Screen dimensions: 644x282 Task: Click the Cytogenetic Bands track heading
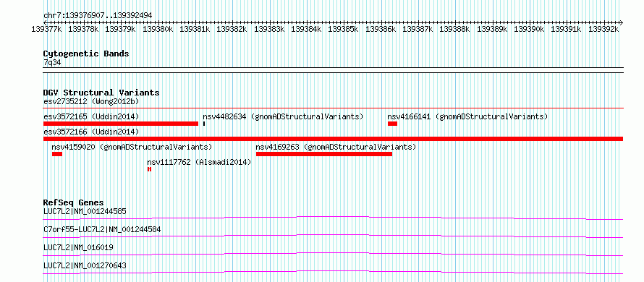[x=86, y=54]
